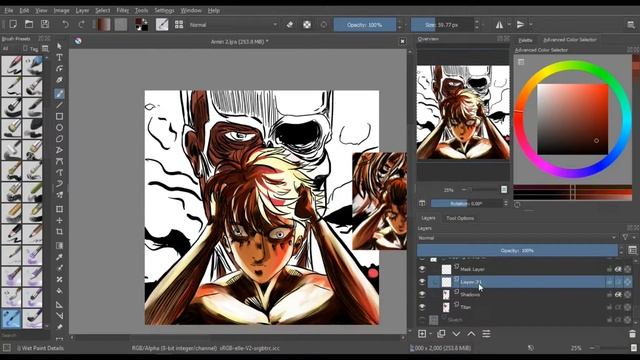
Task: Open the workspace chooser at toolbar end
Action: pyautogui.click(x=631, y=25)
